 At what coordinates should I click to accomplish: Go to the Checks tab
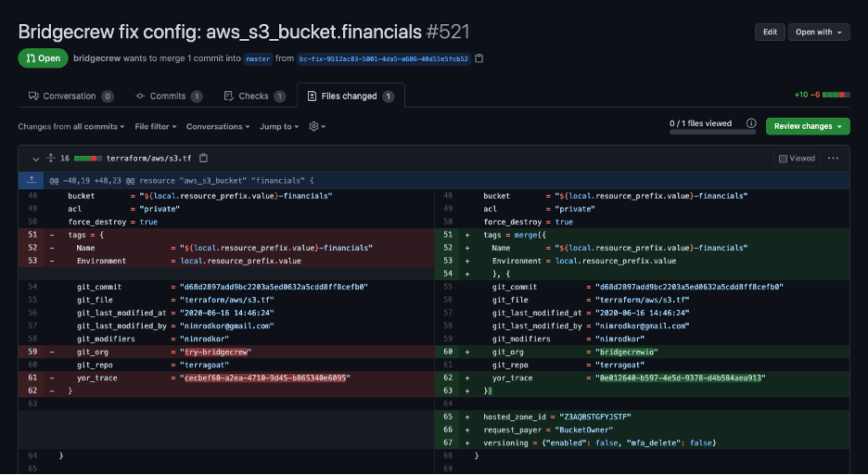(255, 96)
